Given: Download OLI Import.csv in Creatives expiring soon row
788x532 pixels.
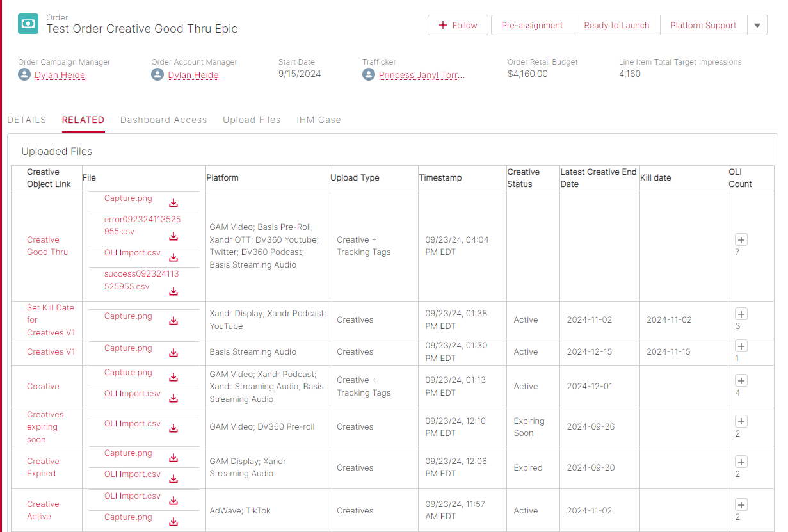Looking at the screenshot, I should (173, 428).
